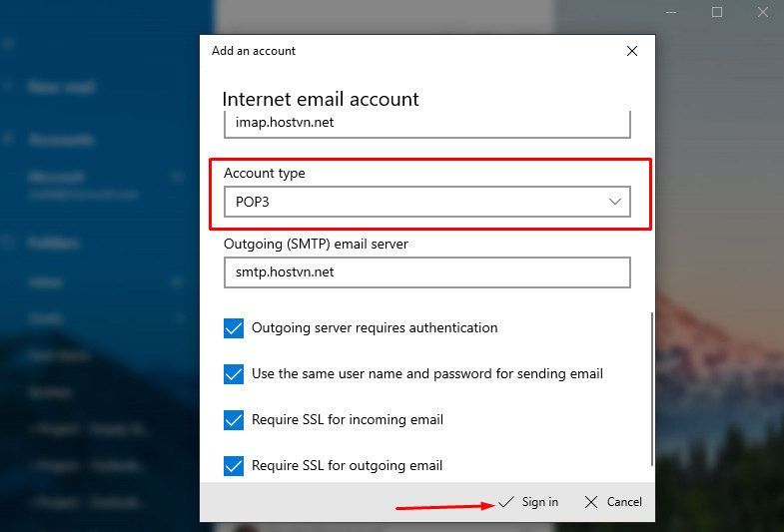Focus the imap.hostvn.net incoming server field
Image resolution: width=784 pixels, height=532 pixels.
coord(426,125)
